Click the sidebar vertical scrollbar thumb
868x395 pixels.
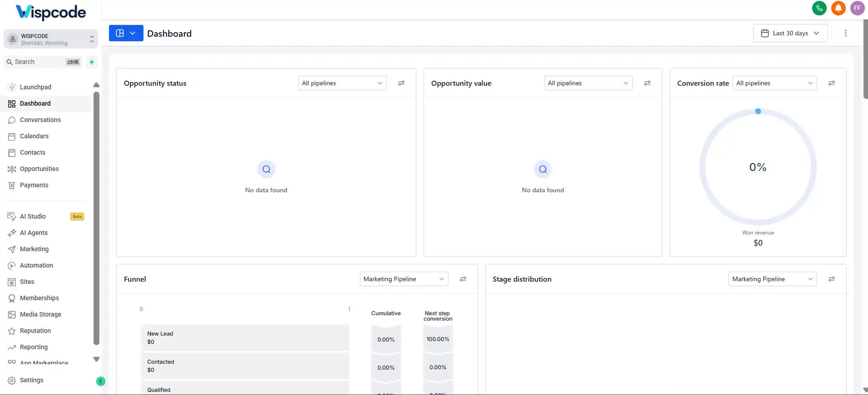(96, 219)
